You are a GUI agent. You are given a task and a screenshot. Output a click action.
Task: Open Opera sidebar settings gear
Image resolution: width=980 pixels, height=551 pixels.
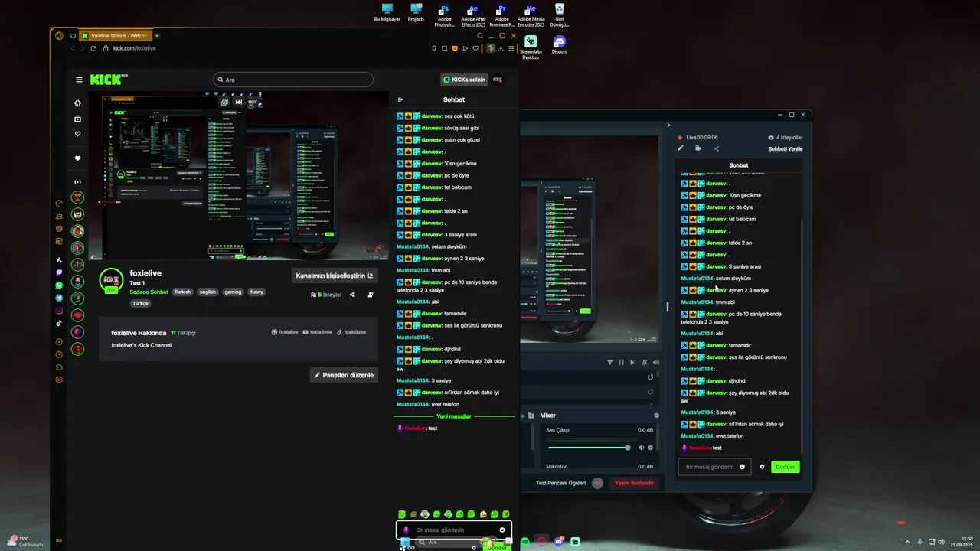pos(59,380)
